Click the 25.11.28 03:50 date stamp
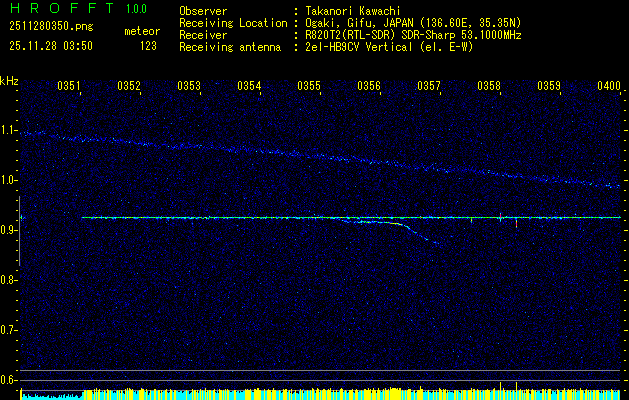The image size is (629, 400). (x=50, y=45)
